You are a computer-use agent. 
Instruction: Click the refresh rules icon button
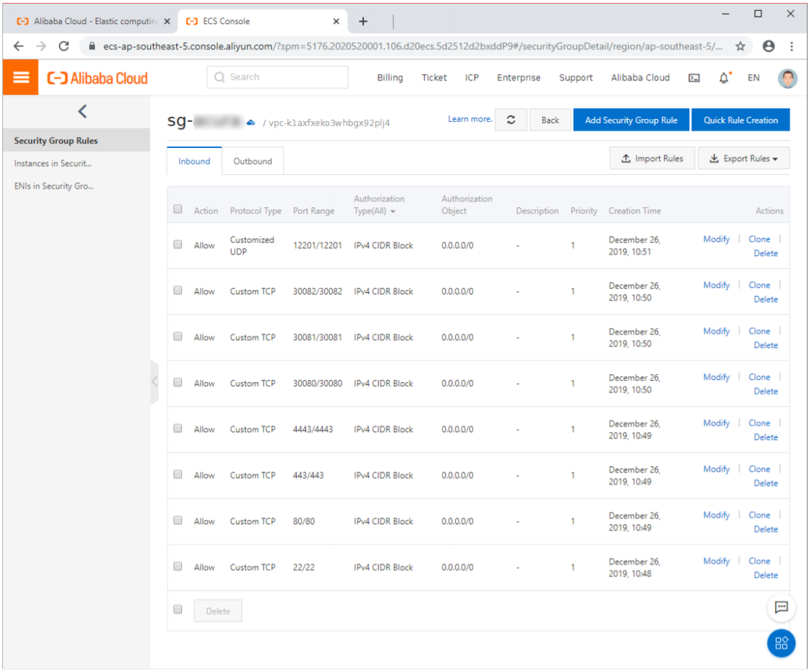511,120
